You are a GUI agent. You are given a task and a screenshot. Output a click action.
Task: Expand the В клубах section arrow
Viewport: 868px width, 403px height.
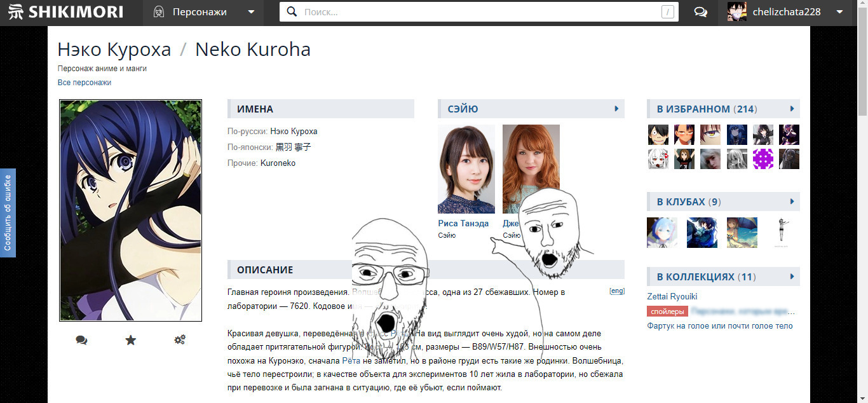pos(792,201)
